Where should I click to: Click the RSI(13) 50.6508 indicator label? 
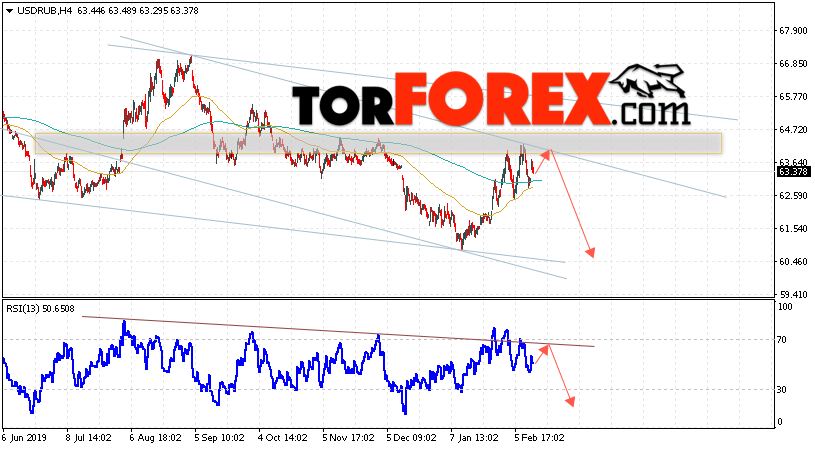40,309
